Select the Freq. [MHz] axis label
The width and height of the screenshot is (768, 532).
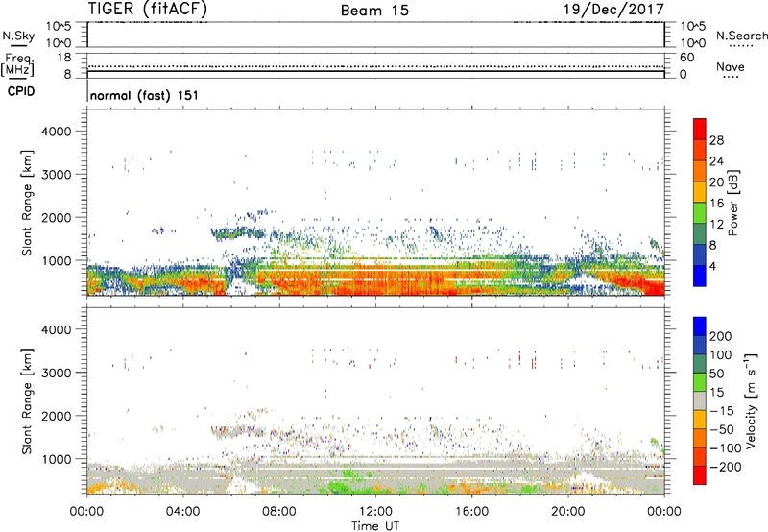pyautogui.click(x=17, y=65)
